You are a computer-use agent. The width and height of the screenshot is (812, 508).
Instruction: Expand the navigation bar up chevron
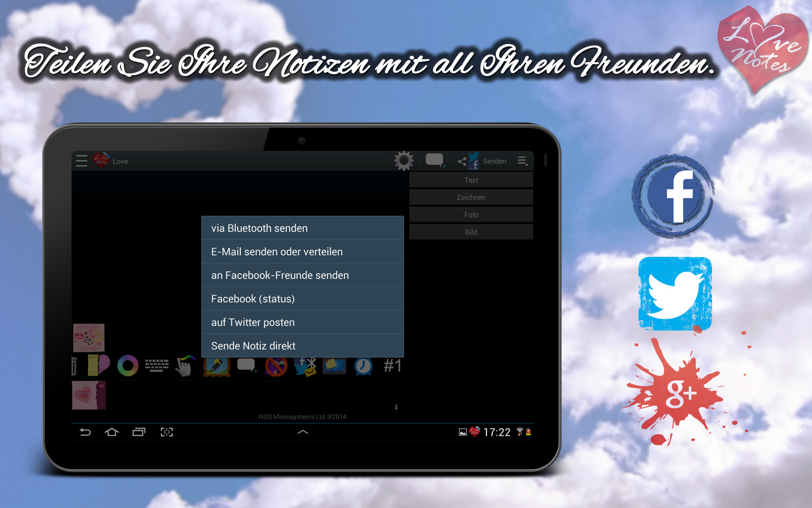(303, 432)
